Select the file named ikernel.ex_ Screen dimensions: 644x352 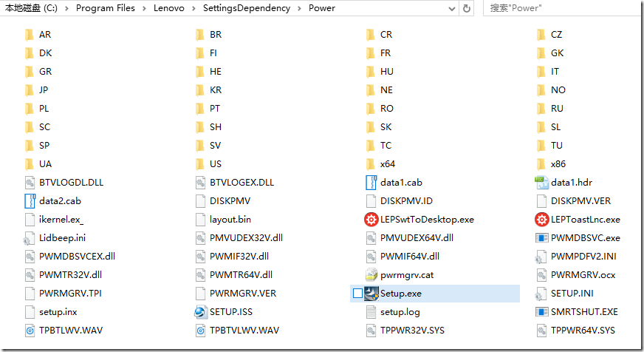61,220
